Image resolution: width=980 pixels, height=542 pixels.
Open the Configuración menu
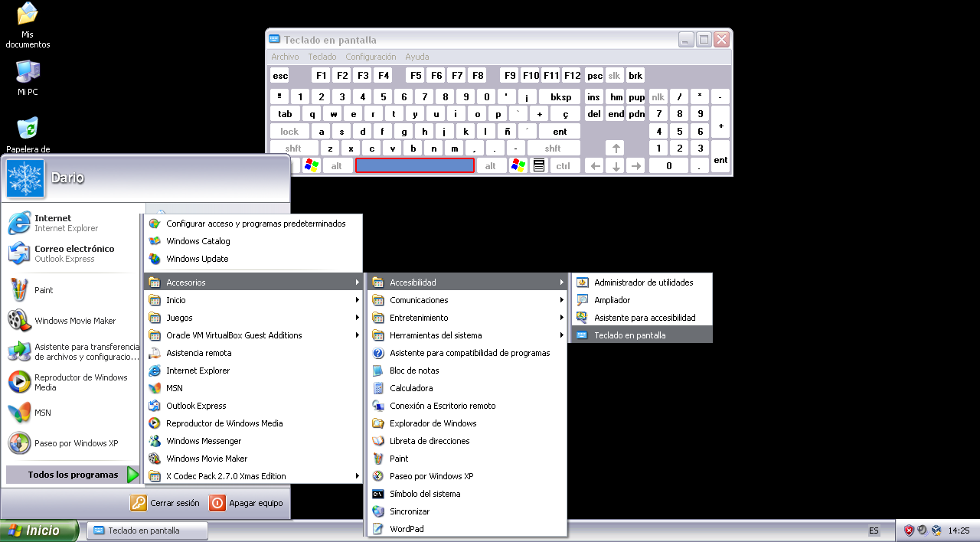(371, 57)
